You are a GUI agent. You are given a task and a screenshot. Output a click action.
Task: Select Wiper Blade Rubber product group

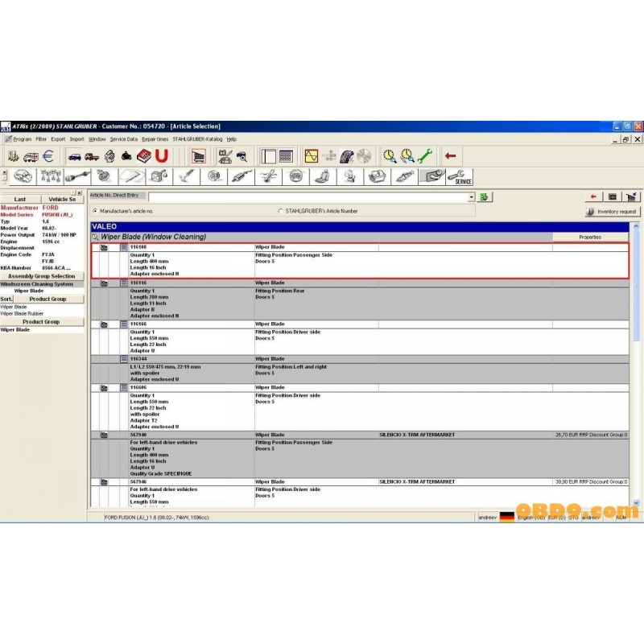point(22,314)
